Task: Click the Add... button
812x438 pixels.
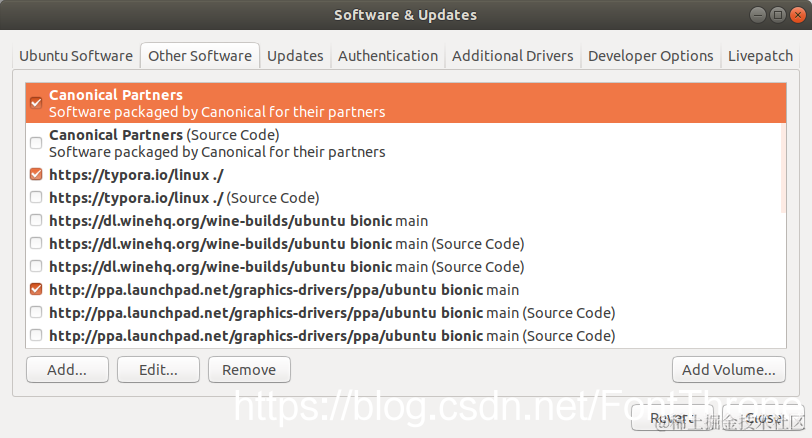Action: tap(67, 370)
